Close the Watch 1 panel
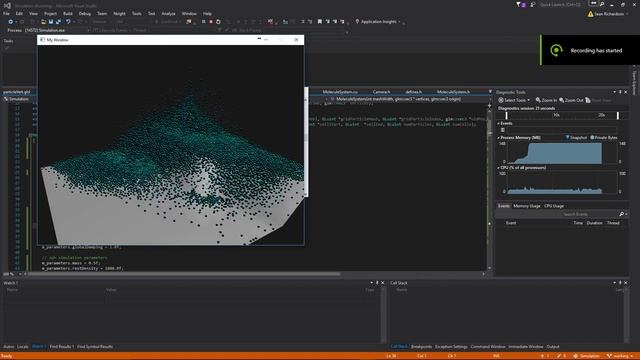640x360 pixels. click(x=382, y=282)
